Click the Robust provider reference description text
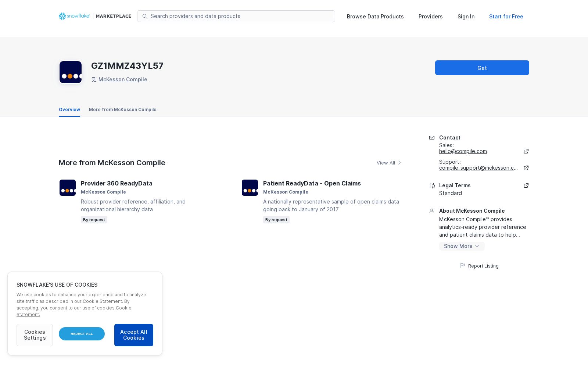The height and width of the screenshot is (368, 588). point(133,205)
